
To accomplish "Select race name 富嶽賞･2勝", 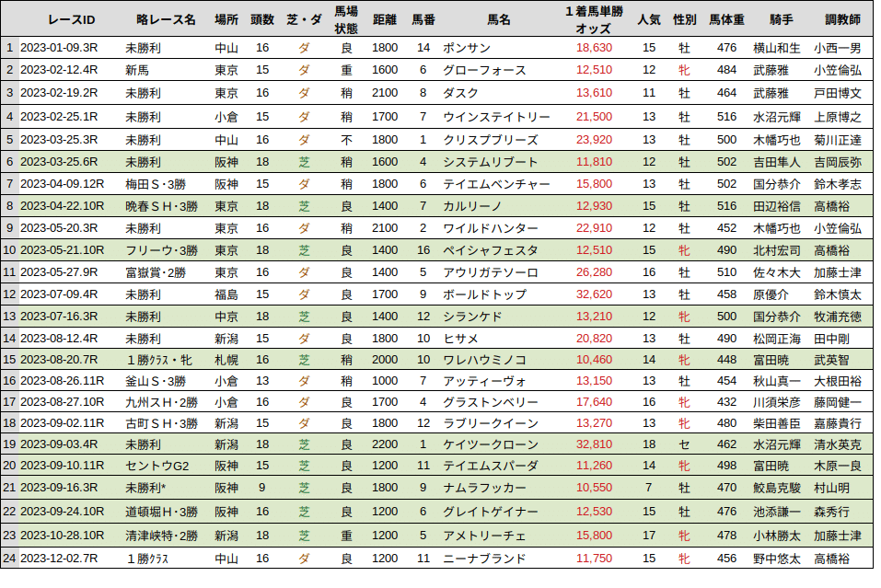I will (x=156, y=272).
